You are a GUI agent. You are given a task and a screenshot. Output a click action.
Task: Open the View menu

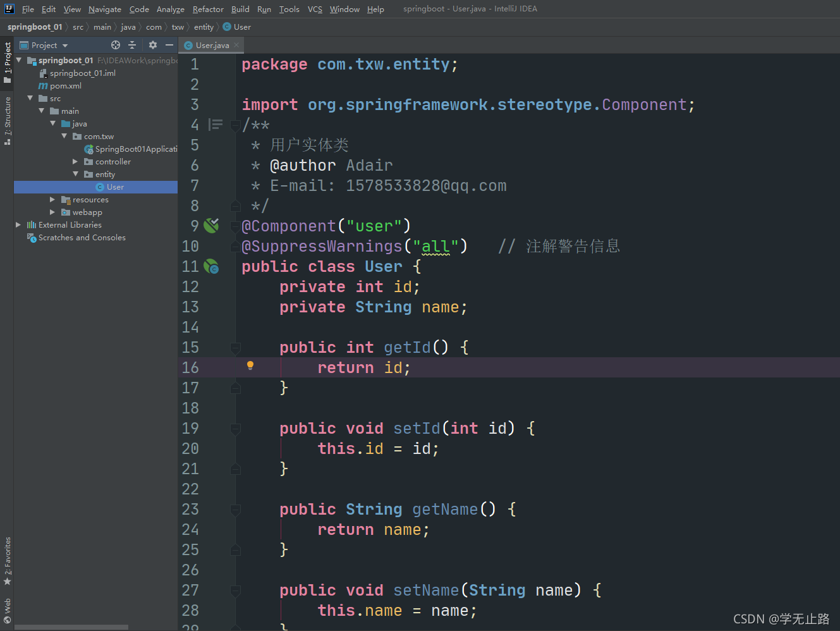coord(72,9)
